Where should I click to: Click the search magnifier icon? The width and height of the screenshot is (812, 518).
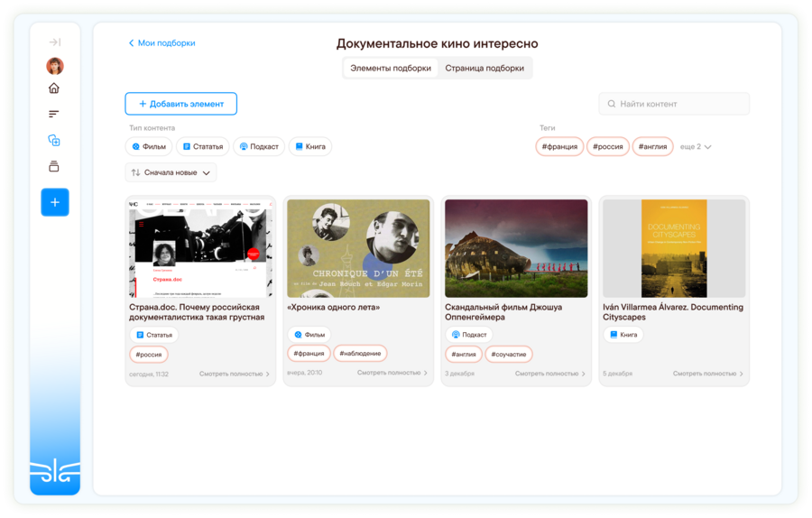[x=612, y=104]
